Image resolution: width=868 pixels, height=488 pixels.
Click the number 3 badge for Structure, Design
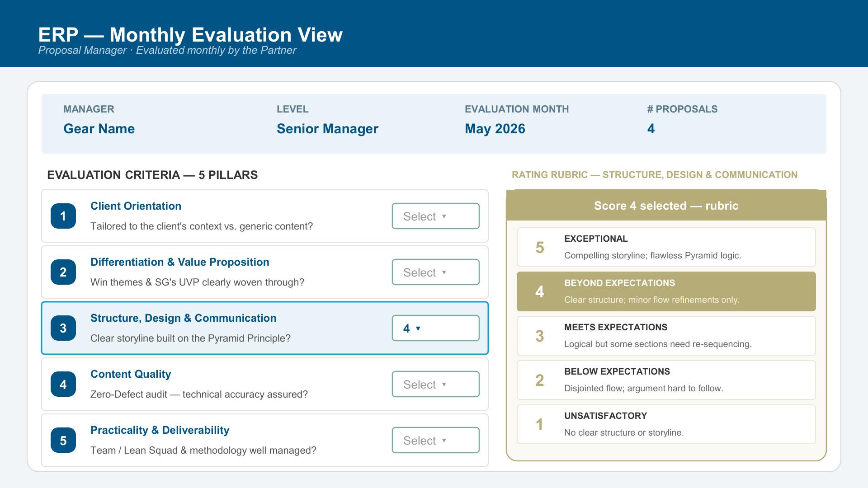click(x=63, y=328)
